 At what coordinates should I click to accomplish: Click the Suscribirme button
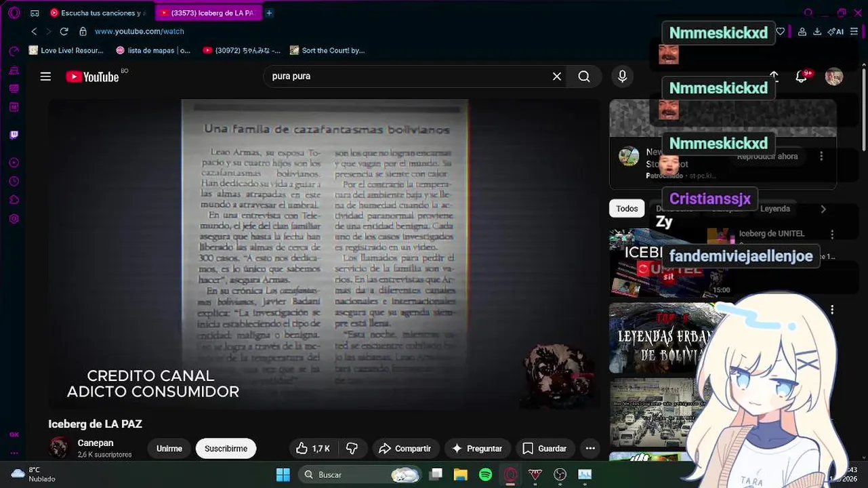[226, 448]
